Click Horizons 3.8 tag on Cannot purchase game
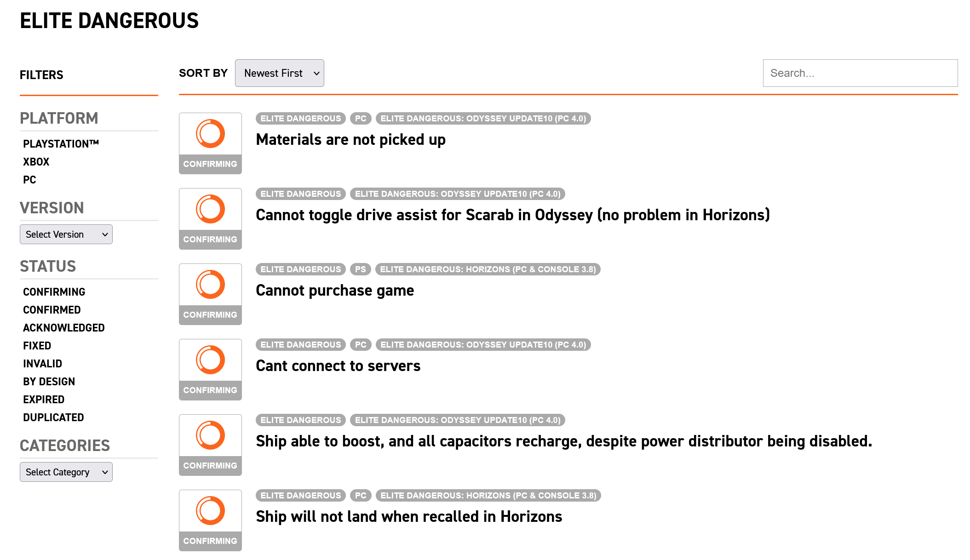970x560 pixels. click(488, 269)
